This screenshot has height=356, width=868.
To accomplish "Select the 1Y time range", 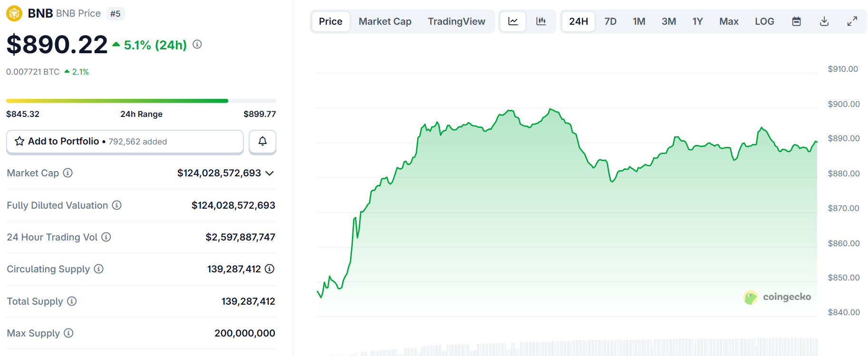I will tap(698, 21).
